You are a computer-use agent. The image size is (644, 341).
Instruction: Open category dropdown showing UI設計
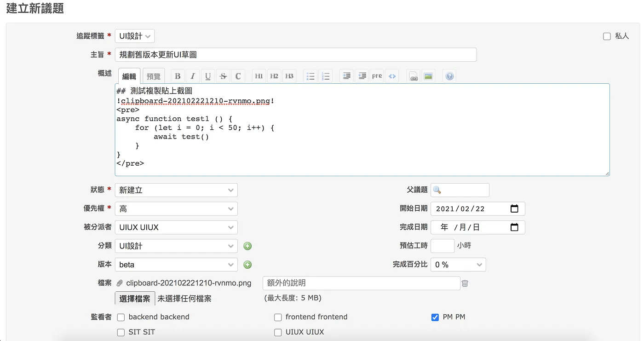pyautogui.click(x=176, y=246)
